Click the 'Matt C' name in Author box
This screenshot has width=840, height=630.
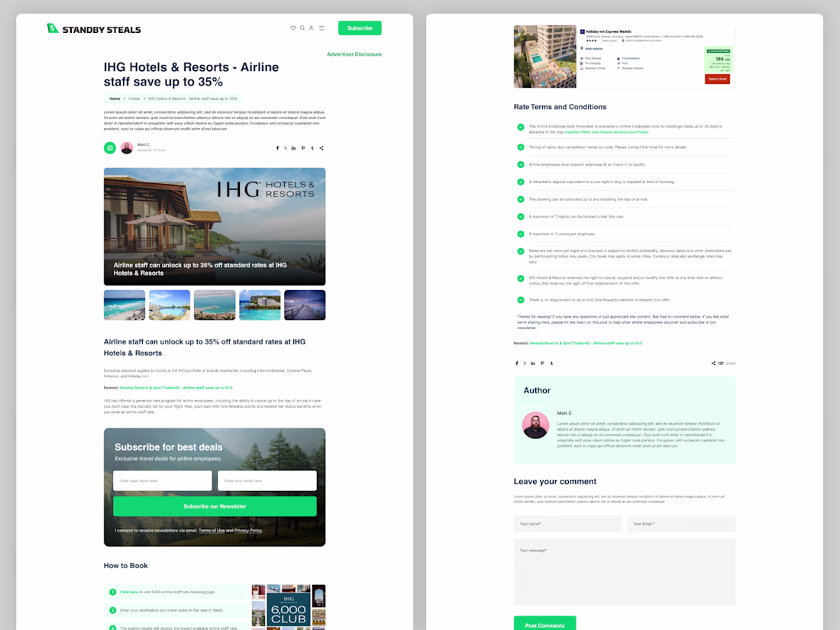click(x=564, y=413)
